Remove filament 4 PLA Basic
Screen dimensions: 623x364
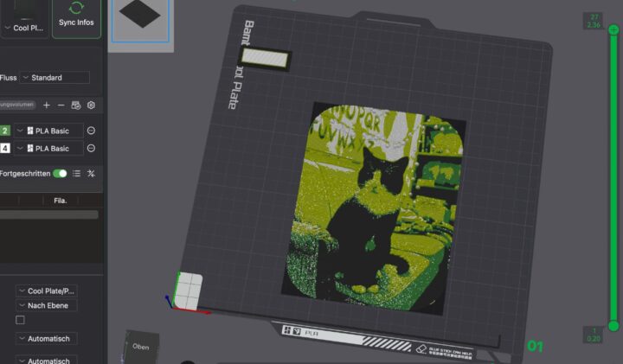coord(91,148)
